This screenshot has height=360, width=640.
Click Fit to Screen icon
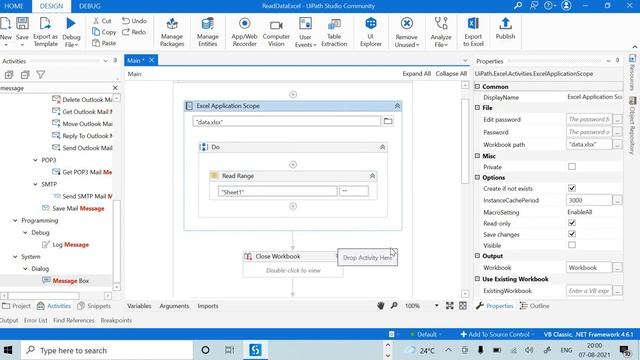449,306
